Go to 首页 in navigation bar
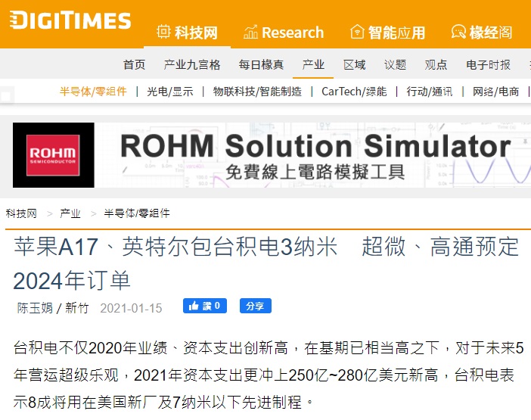 click(134, 64)
